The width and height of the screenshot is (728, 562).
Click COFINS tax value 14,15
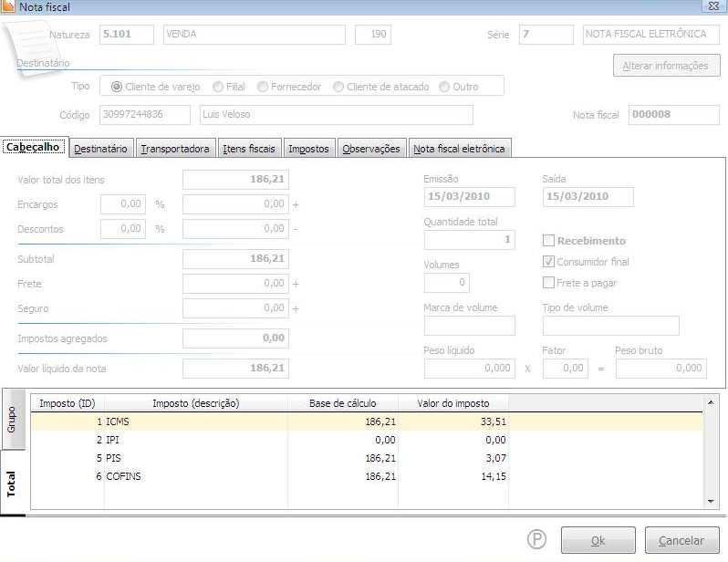494,476
